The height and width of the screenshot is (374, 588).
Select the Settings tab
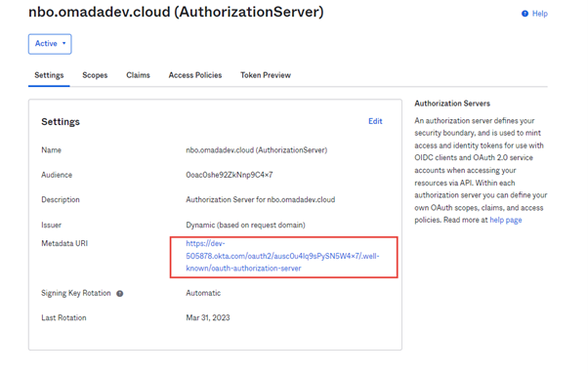49,75
